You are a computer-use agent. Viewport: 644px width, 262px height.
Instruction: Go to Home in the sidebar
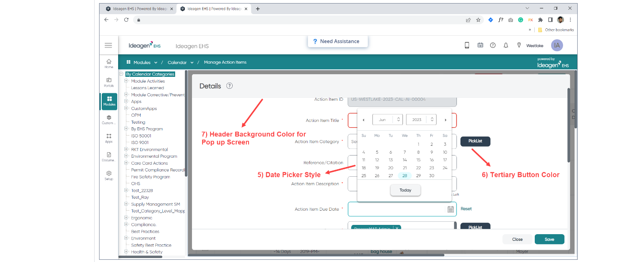[109, 64]
